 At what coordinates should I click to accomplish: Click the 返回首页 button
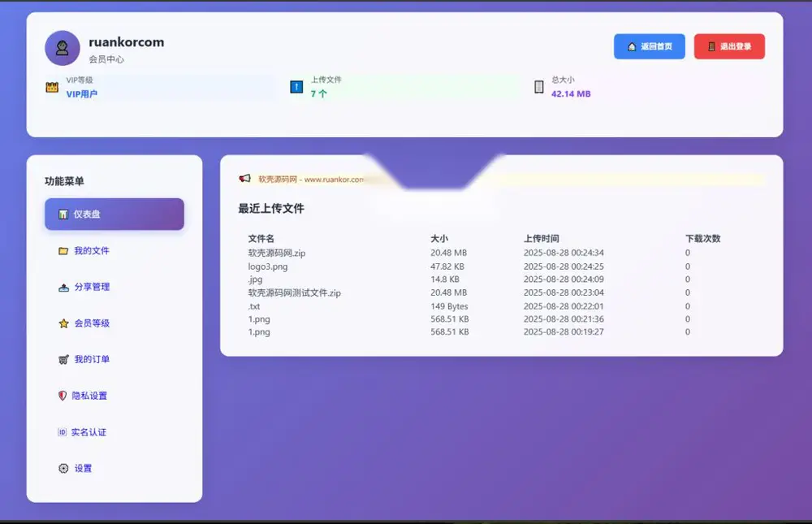pyautogui.click(x=650, y=46)
